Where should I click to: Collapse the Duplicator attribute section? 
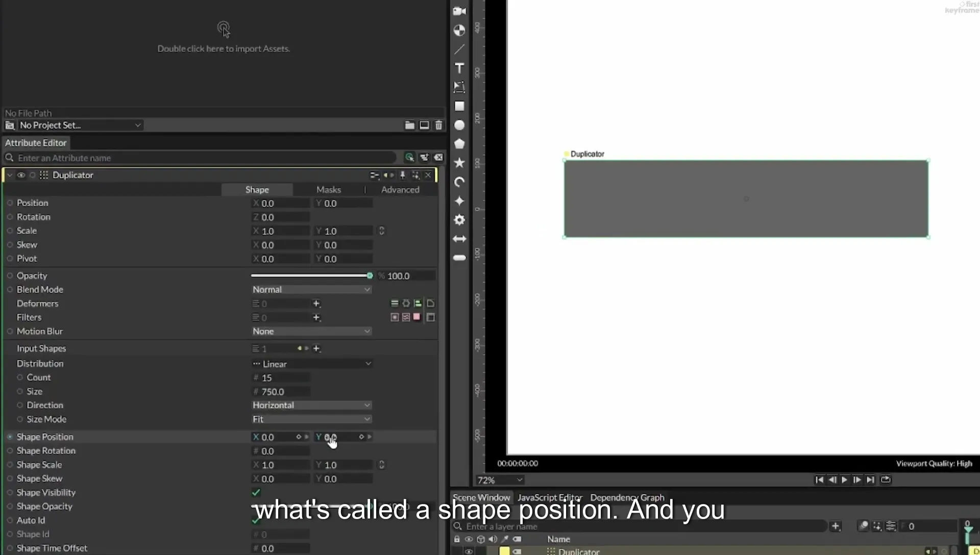point(10,175)
